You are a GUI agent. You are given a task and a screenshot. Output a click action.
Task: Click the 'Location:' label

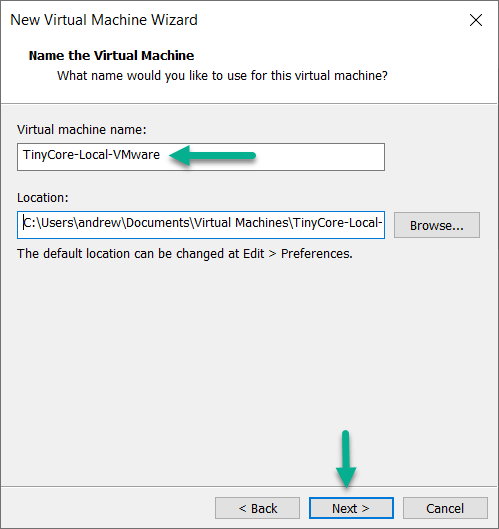43,198
